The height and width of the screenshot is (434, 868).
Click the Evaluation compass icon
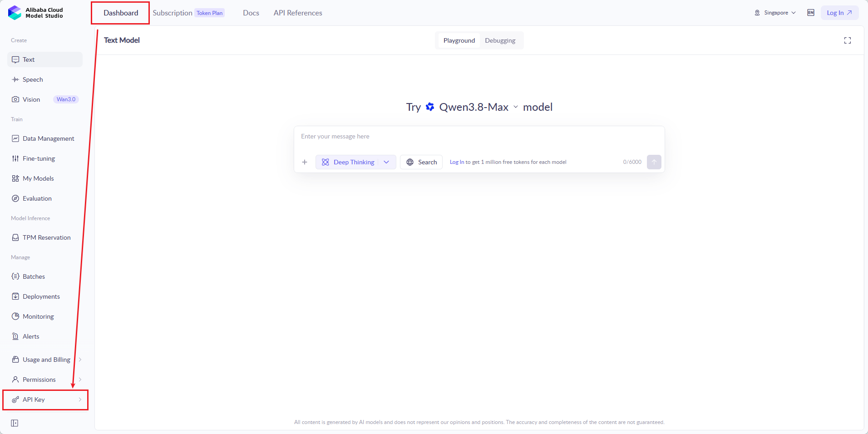pos(15,198)
